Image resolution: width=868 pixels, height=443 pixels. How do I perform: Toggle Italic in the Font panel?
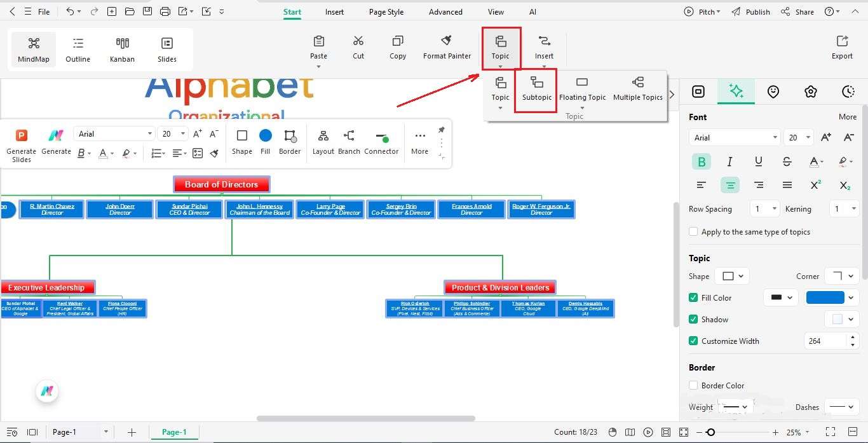coord(729,162)
